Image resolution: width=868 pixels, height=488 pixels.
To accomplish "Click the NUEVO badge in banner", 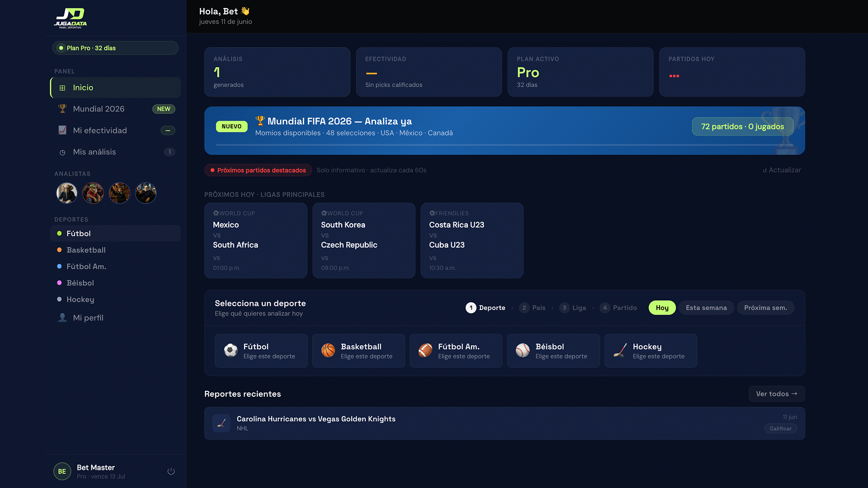I will tap(231, 127).
